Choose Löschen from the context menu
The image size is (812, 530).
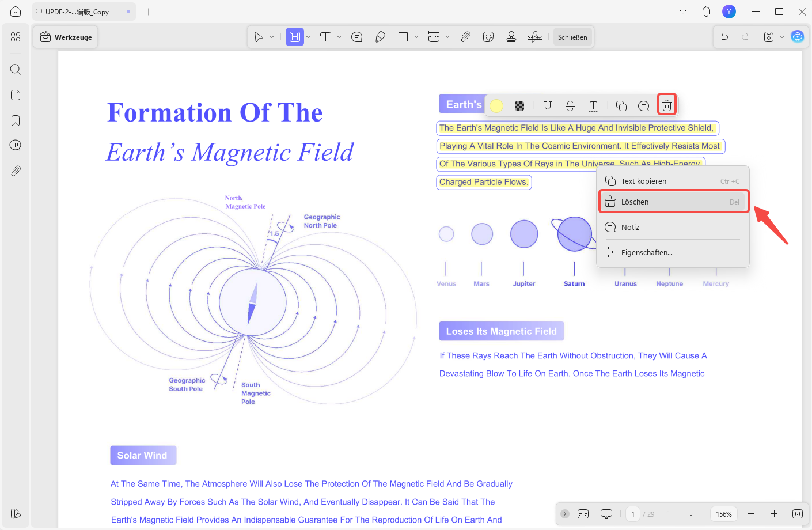tap(673, 202)
